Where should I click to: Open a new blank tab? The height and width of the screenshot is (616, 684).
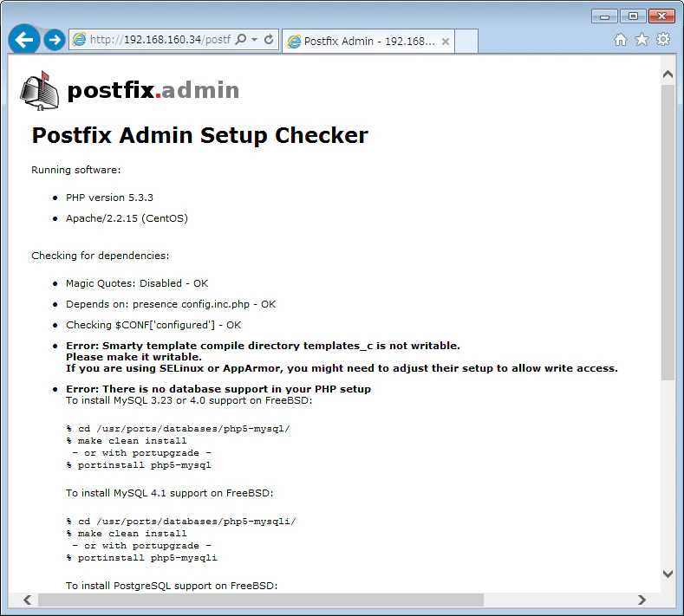tap(466, 42)
